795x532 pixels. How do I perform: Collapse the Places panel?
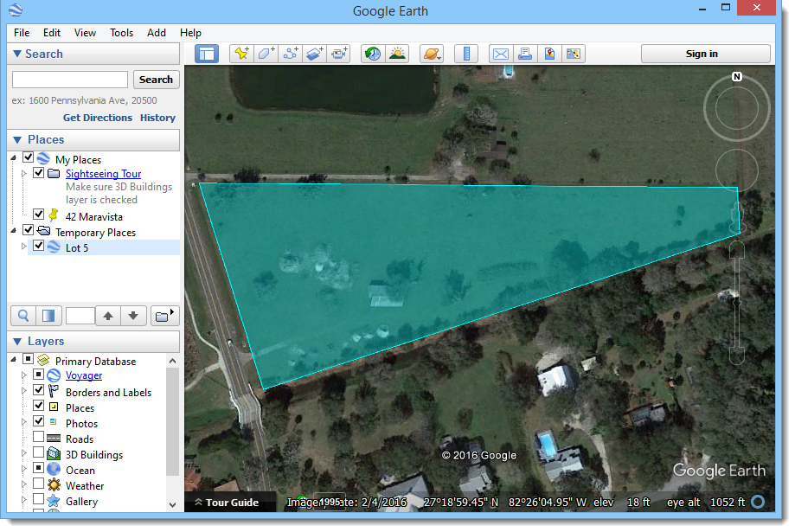point(17,139)
